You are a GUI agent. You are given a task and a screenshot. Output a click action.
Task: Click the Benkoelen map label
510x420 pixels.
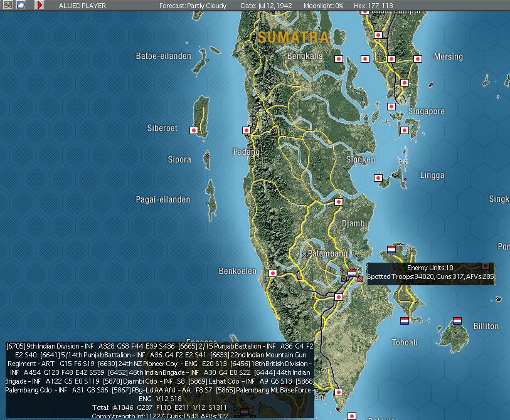[x=238, y=271]
